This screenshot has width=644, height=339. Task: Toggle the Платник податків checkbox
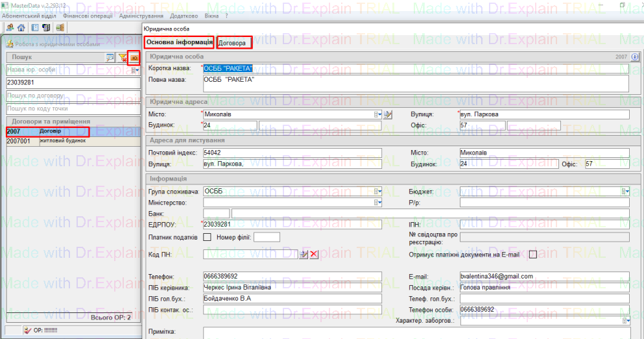tap(208, 238)
